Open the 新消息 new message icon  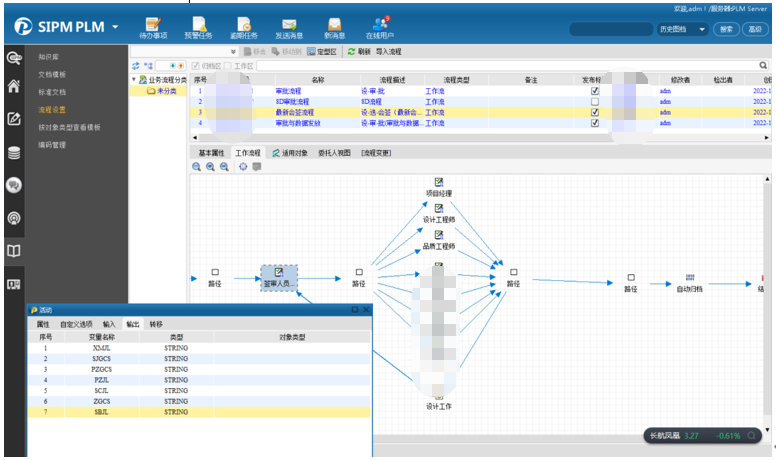(335, 26)
